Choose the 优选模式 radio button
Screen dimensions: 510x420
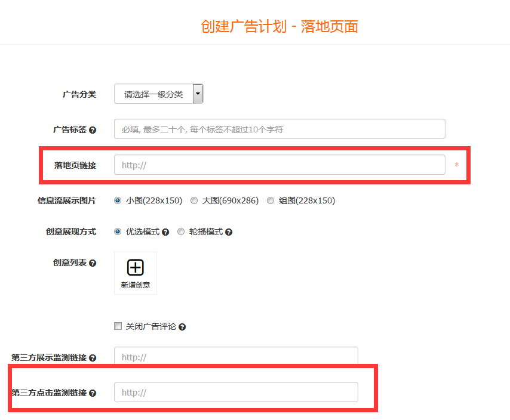(118, 231)
